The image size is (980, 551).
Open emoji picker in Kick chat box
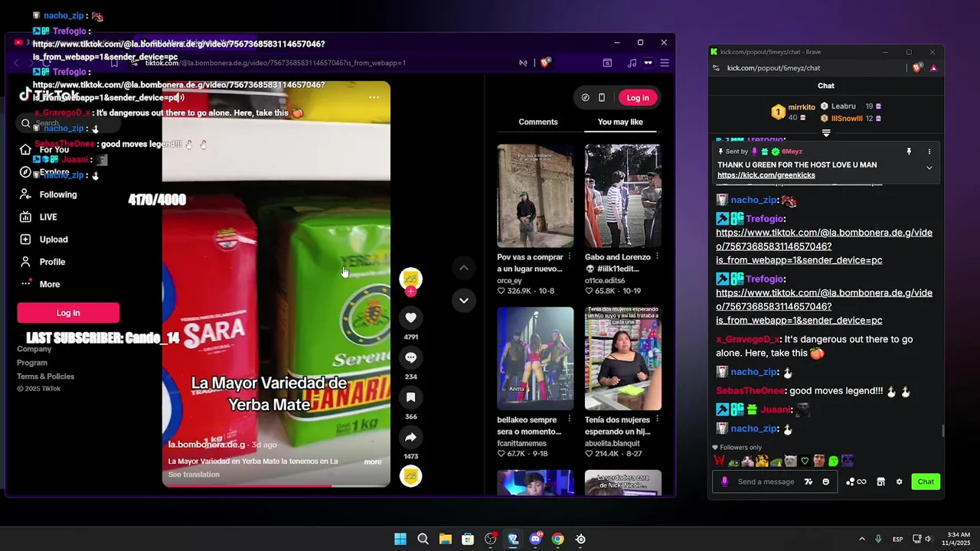click(825, 481)
